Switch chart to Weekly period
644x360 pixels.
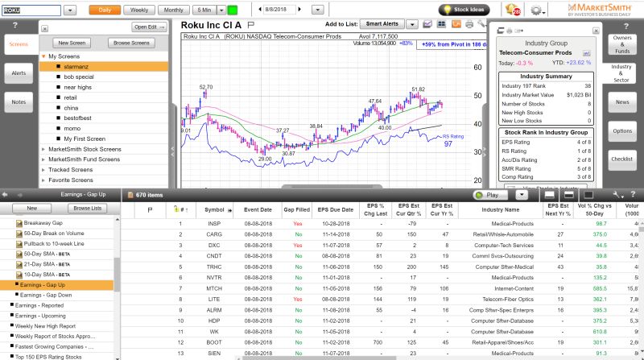[x=139, y=10]
